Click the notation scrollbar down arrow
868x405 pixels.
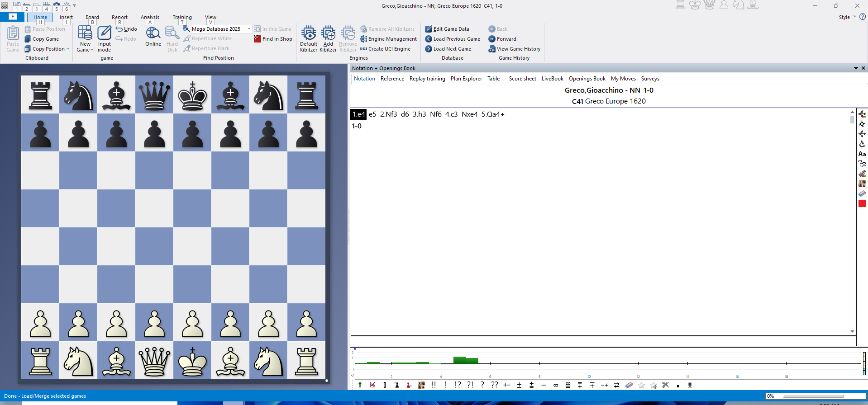(x=852, y=332)
